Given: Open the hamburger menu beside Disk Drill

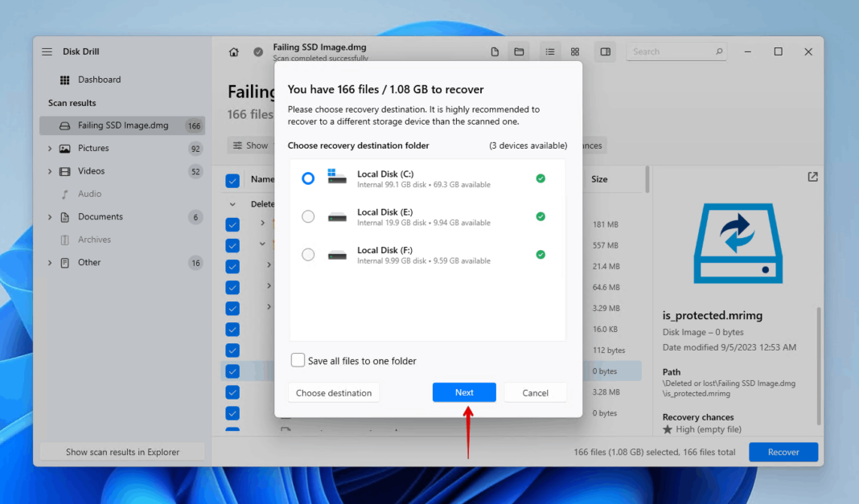Looking at the screenshot, I should pyautogui.click(x=47, y=52).
